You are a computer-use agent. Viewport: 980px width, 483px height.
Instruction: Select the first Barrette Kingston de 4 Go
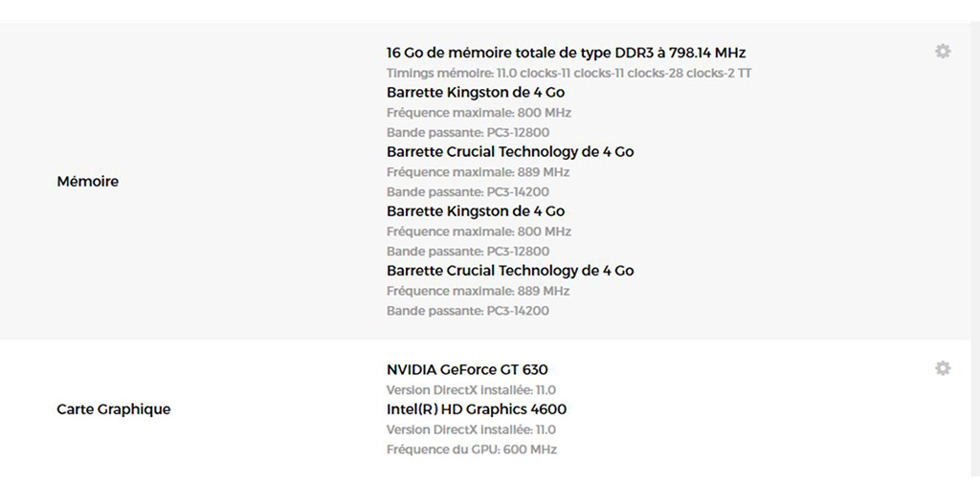click(476, 93)
